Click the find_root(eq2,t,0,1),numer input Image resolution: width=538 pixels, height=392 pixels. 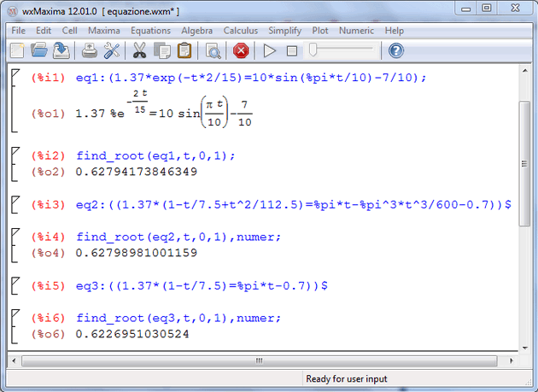pyautogui.click(x=178, y=237)
